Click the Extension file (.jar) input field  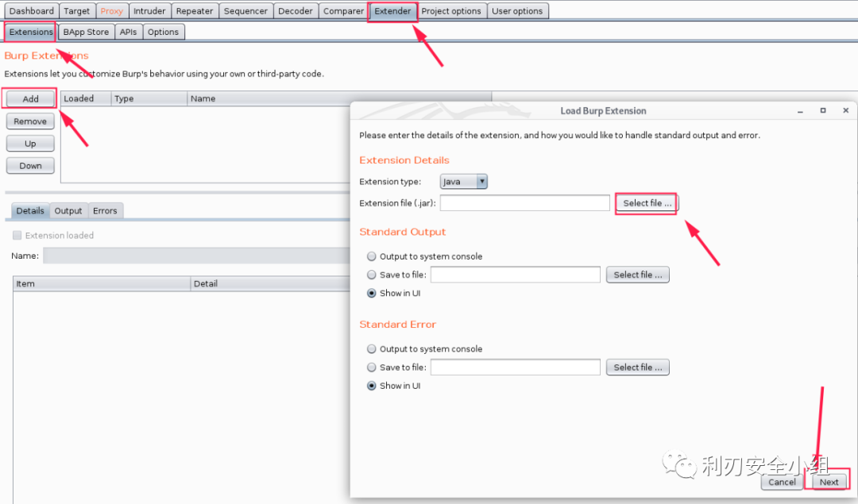click(525, 203)
